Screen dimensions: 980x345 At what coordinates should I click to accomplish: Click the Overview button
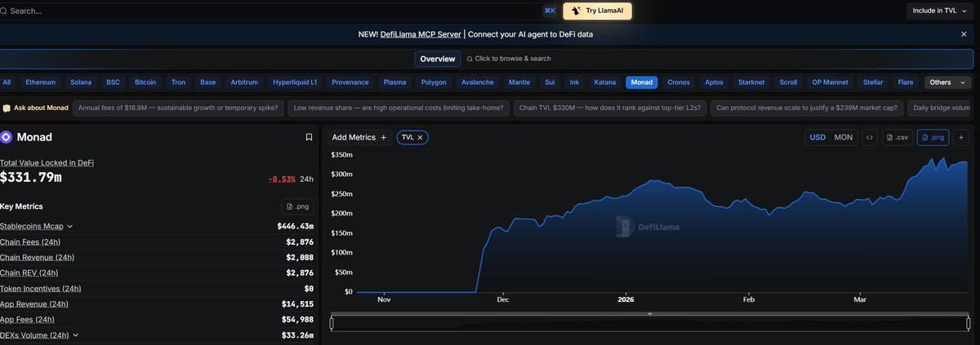[438, 59]
